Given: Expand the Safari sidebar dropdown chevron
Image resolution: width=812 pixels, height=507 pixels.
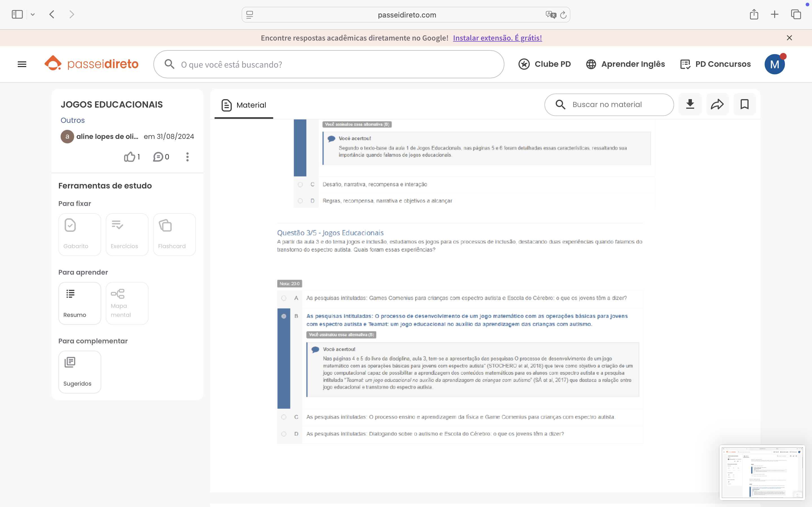Looking at the screenshot, I should [32, 14].
